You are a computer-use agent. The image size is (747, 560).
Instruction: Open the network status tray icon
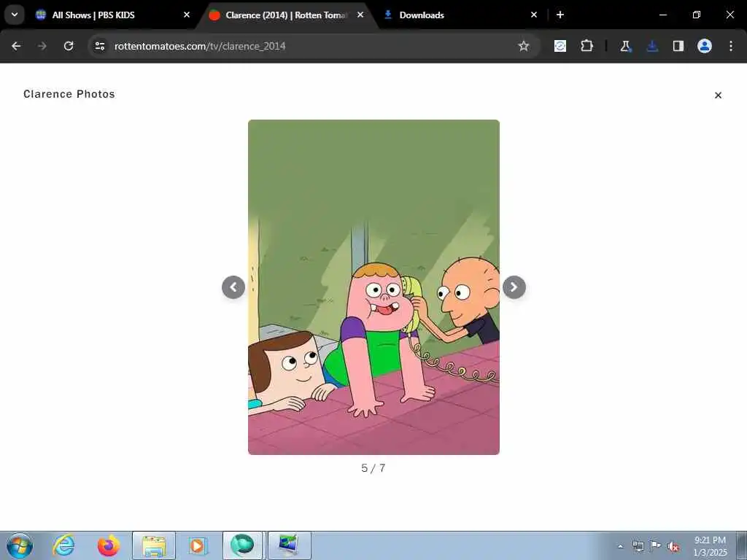point(638,547)
